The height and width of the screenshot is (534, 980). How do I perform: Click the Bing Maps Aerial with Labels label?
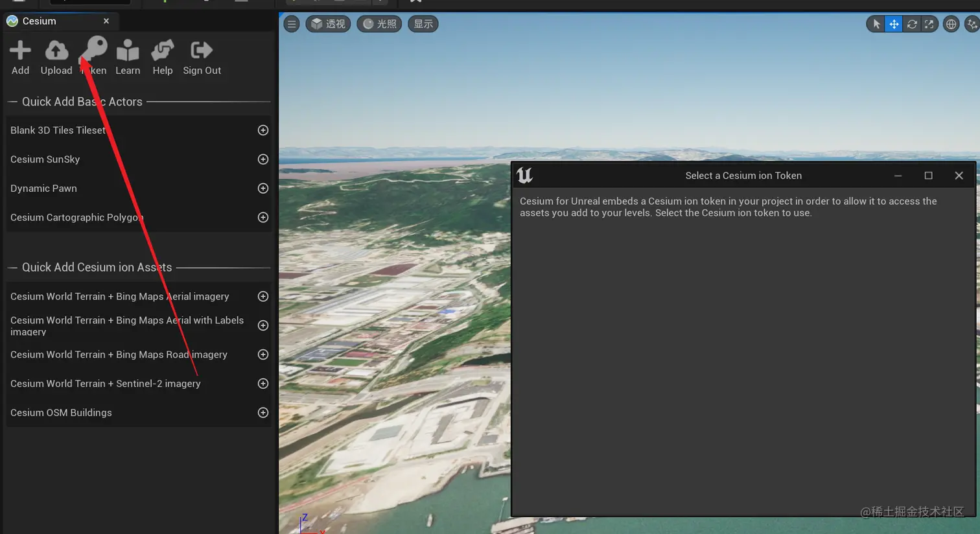(127, 325)
